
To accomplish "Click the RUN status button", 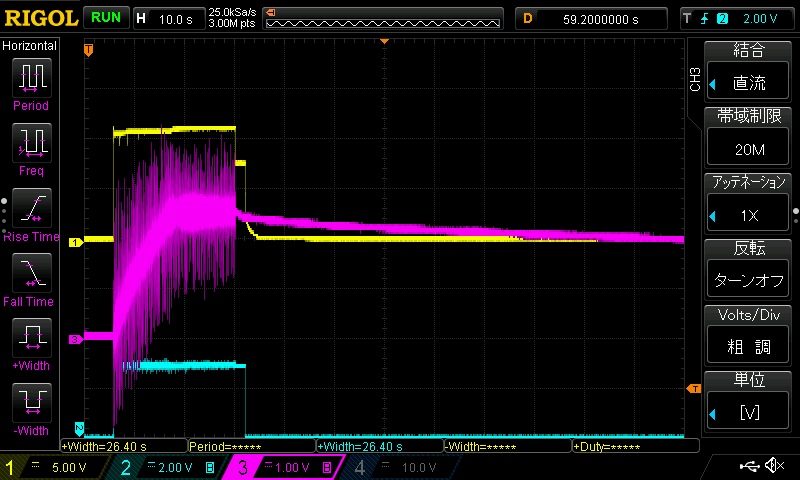I will coord(106,18).
